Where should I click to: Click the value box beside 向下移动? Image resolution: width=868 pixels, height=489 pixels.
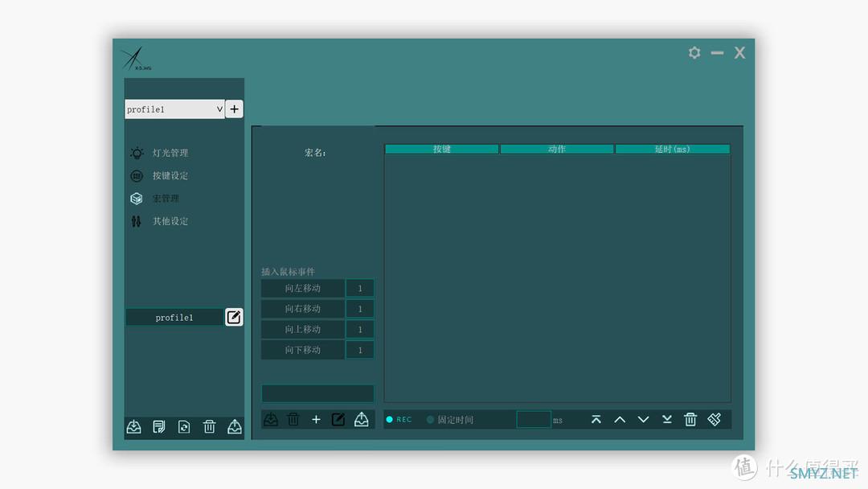pos(360,350)
